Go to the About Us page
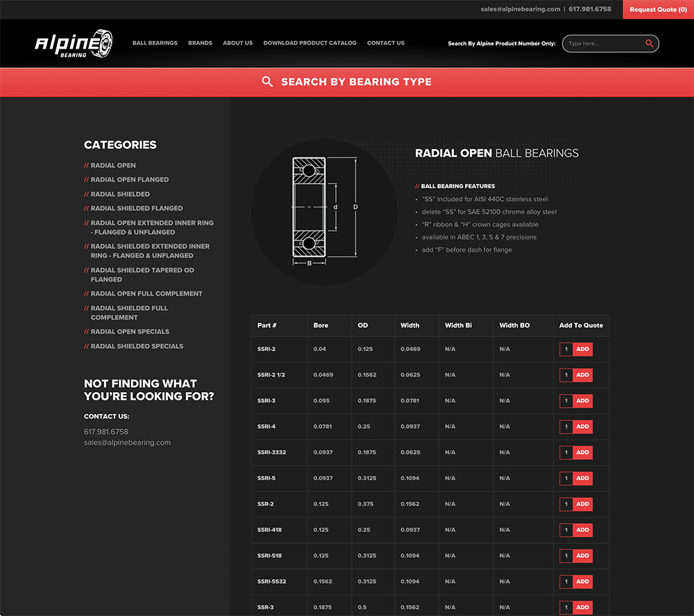This screenshot has height=616, width=694. (x=237, y=43)
